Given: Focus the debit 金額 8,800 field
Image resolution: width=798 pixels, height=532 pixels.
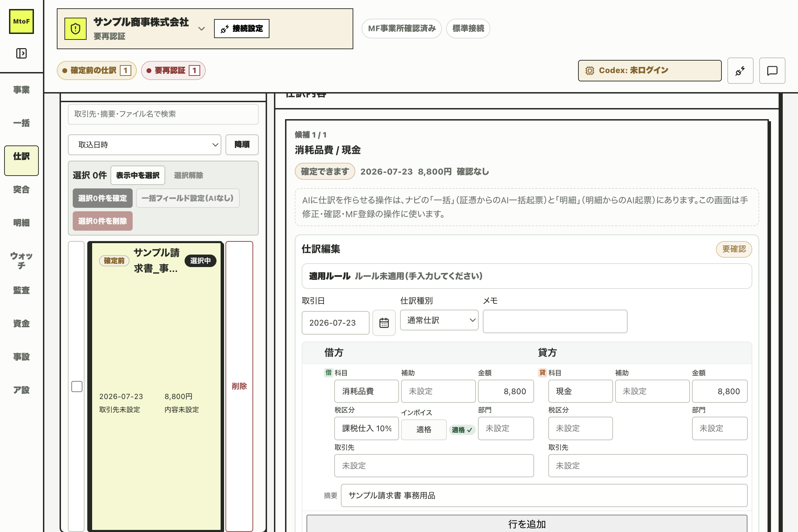Looking at the screenshot, I should [x=506, y=391].
